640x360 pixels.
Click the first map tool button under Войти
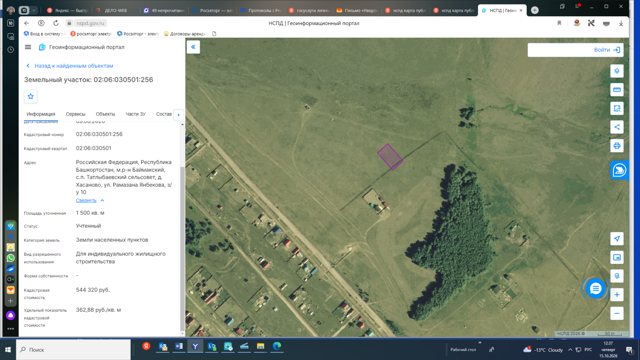pyautogui.click(x=617, y=71)
